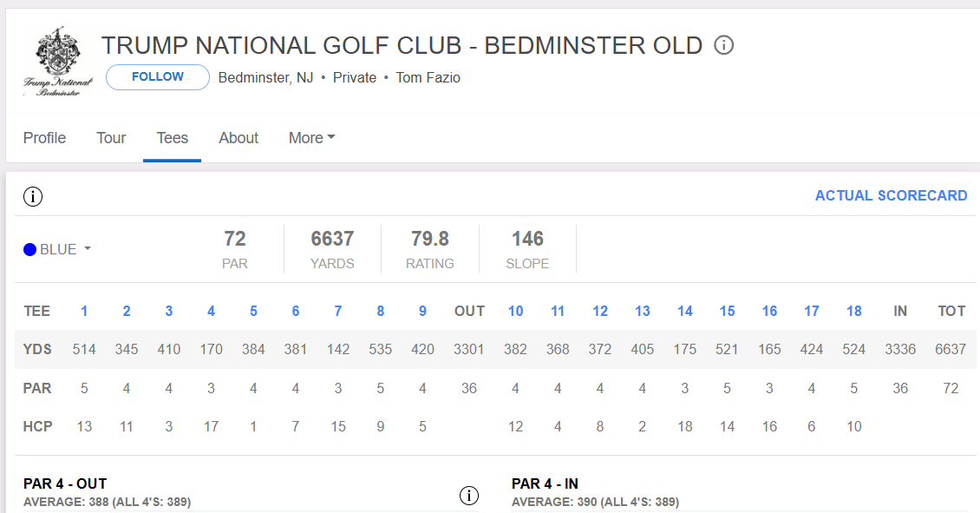This screenshot has width=980, height=513.
Task: Switch to the Profile tab
Action: pyautogui.click(x=44, y=138)
